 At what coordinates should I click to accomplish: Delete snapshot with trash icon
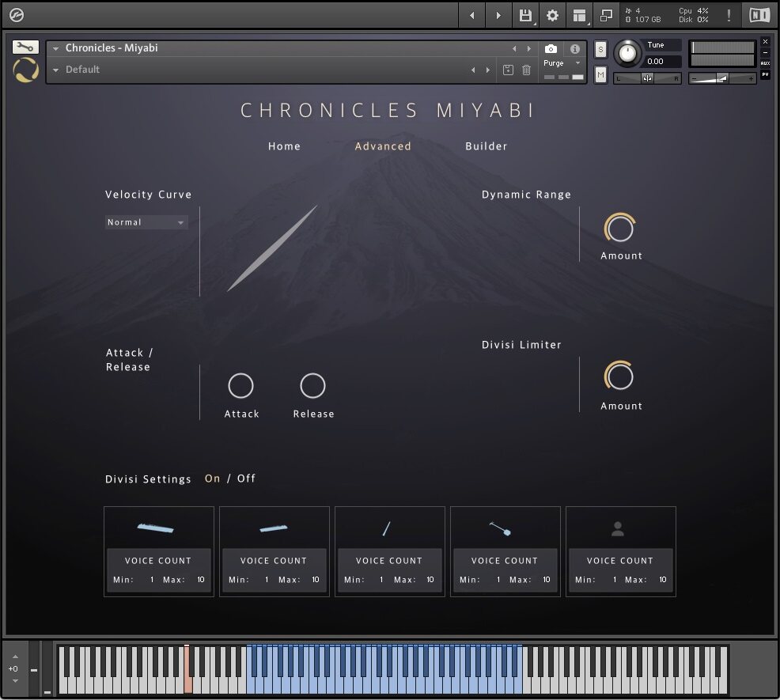526,70
